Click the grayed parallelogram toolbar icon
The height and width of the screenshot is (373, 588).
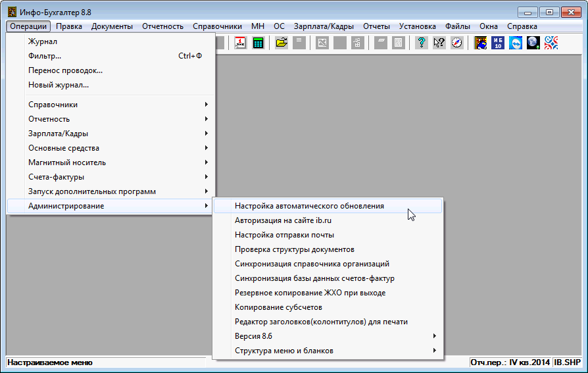[x=381, y=43]
